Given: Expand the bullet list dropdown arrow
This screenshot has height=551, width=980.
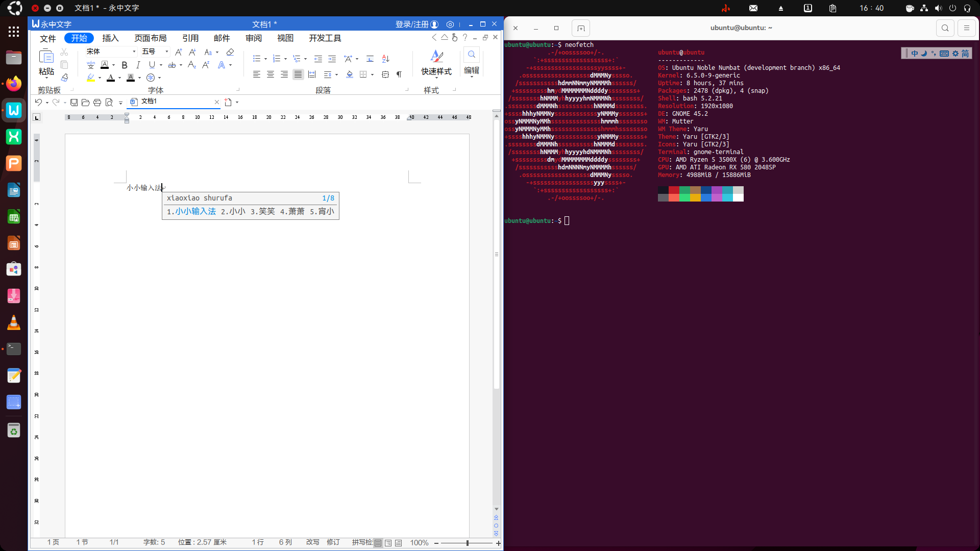Looking at the screenshot, I should (265, 59).
